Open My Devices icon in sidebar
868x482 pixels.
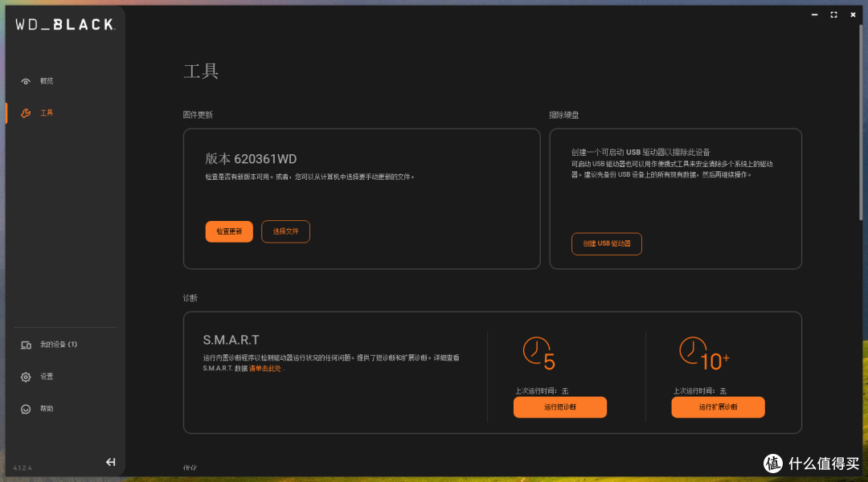pyautogui.click(x=26, y=345)
